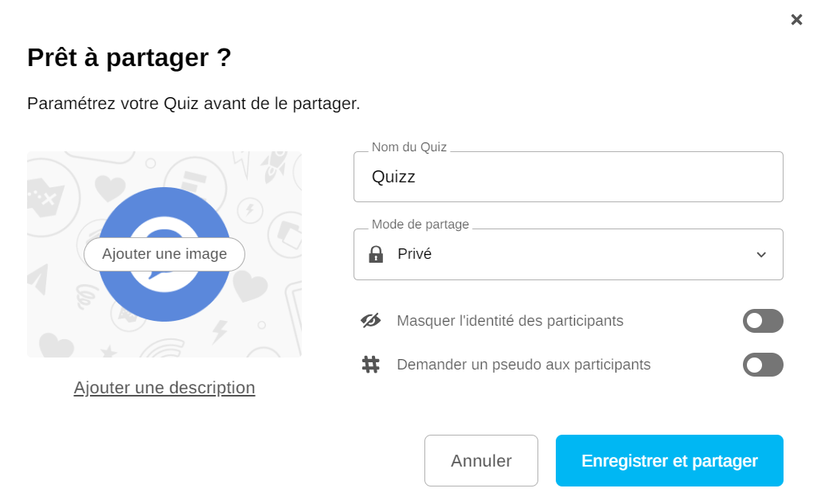The height and width of the screenshot is (504, 813).
Task: Click the Paramétrez votre Quiz subtitle text
Action: tap(193, 104)
